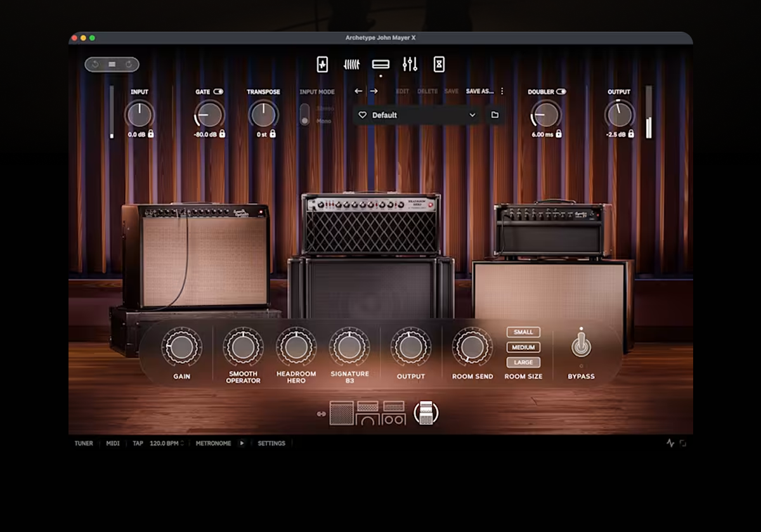Start the metronome with the play button
This screenshot has height=532, width=761.
242,443
